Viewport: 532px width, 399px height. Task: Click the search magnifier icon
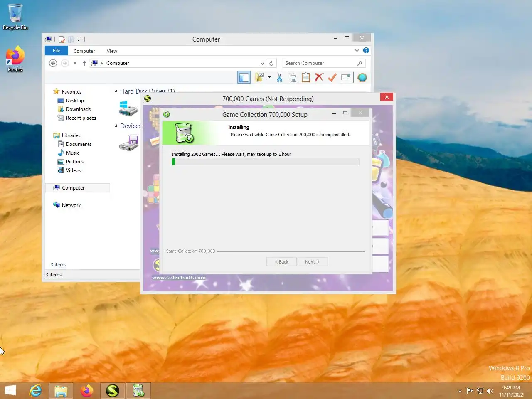click(x=360, y=63)
